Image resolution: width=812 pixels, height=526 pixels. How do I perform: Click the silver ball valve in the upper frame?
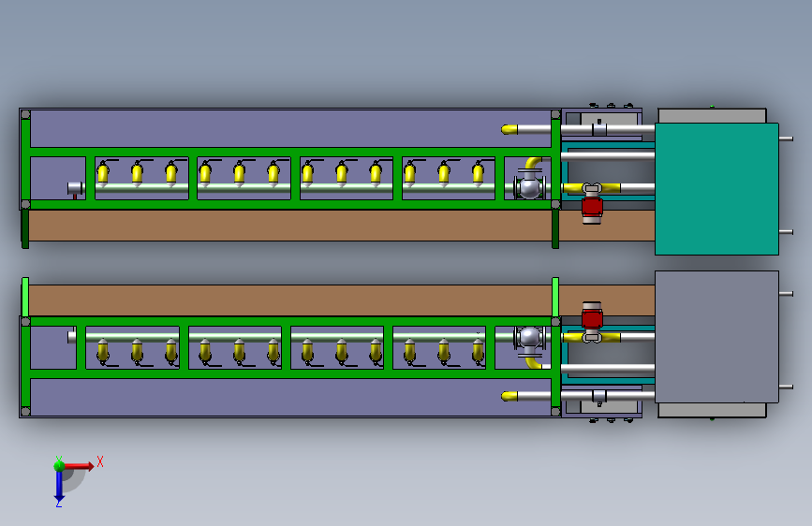pyautogui.click(x=529, y=186)
